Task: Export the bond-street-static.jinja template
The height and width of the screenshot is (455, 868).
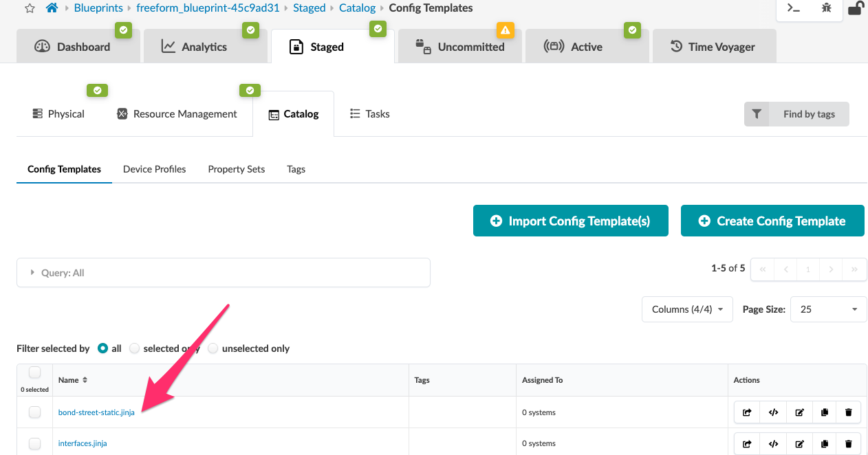Action: pos(747,412)
